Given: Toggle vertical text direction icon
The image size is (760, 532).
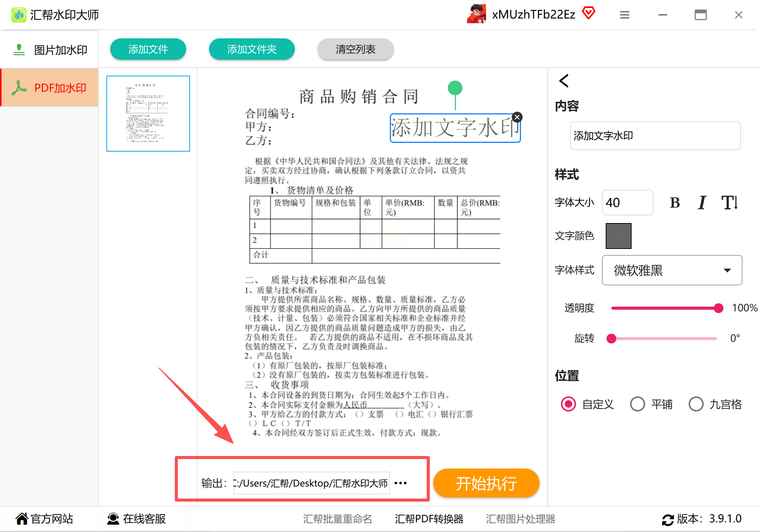Looking at the screenshot, I should [x=729, y=203].
